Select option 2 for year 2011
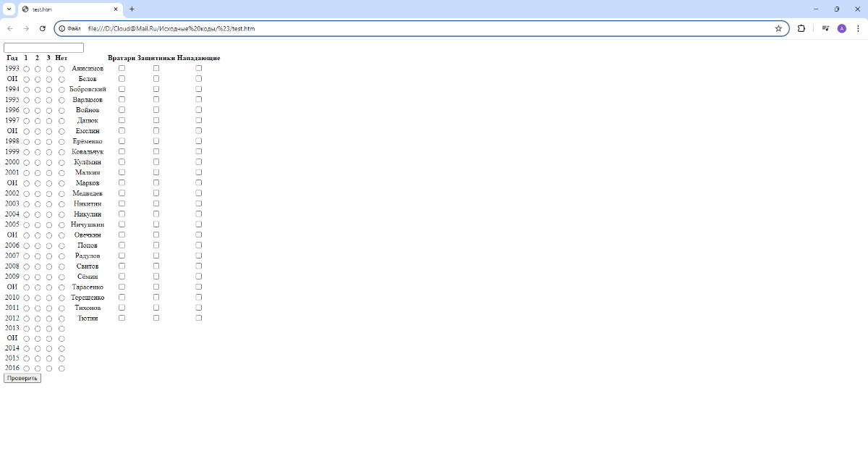 [38, 308]
